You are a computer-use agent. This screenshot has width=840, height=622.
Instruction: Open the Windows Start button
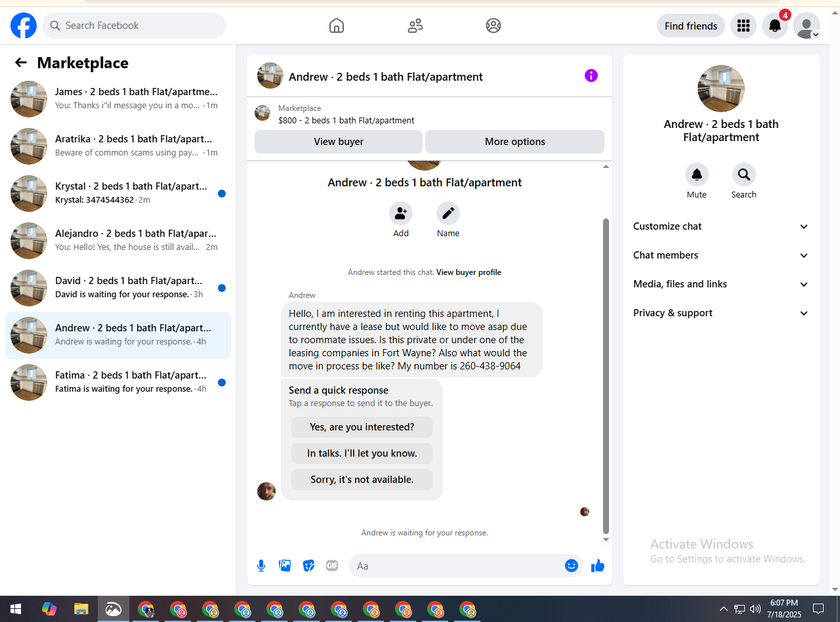[x=16, y=609]
